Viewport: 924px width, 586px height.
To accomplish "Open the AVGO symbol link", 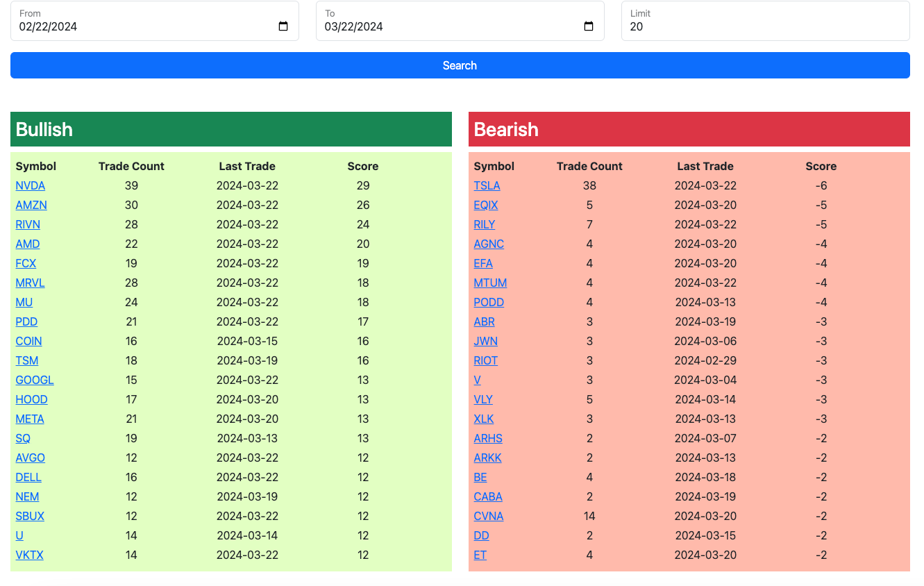I will click(x=31, y=458).
